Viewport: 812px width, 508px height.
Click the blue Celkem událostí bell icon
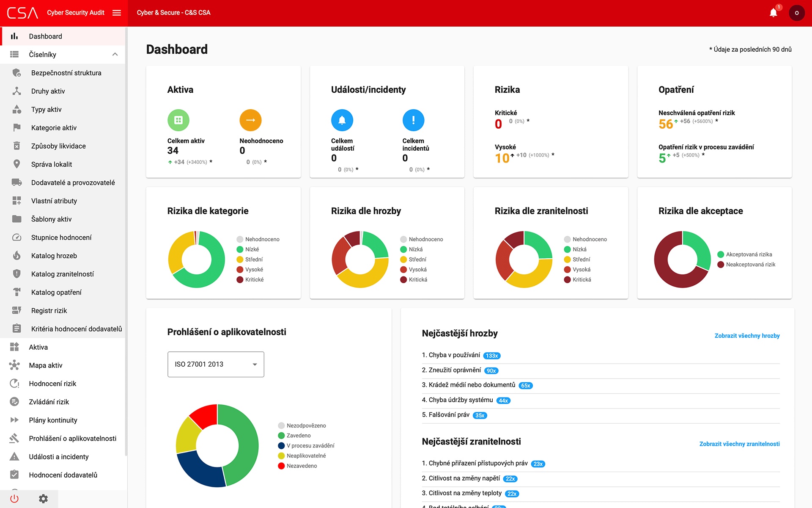click(342, 120)
